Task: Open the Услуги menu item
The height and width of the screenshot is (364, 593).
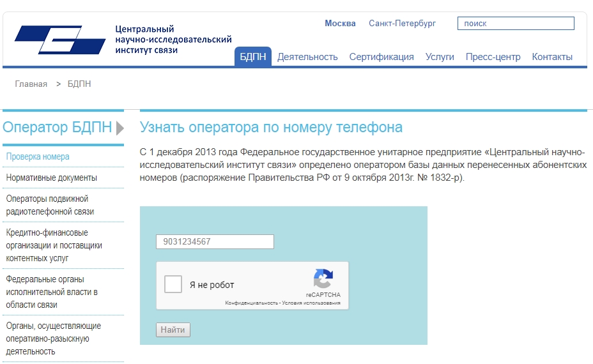Action: point(440,57)
